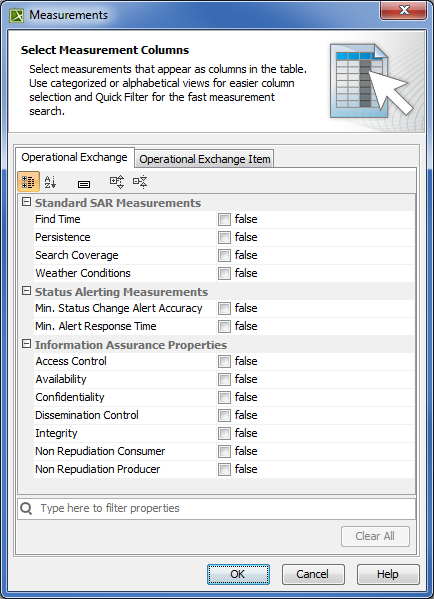The width and height of the screenshot is (434, 599).
Task: Check the Non Repudiation Consumer checkbox
Action: 224,451
